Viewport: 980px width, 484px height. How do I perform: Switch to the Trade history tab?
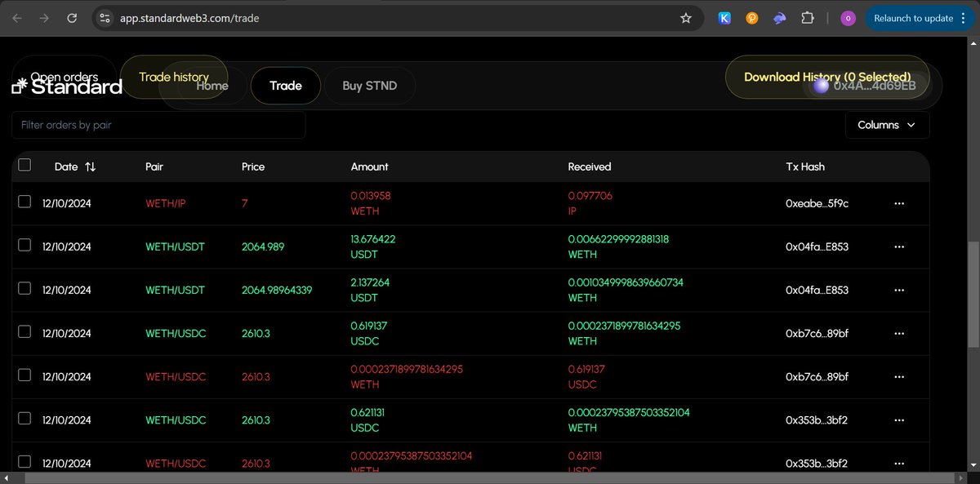point(174,77)
